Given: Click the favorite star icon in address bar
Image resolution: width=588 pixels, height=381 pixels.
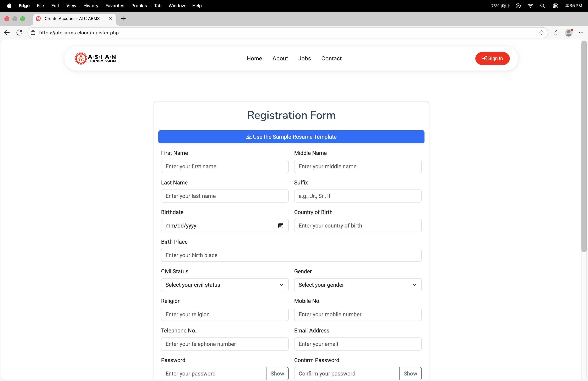Looking at the screenshot, I should pos(541,33).
